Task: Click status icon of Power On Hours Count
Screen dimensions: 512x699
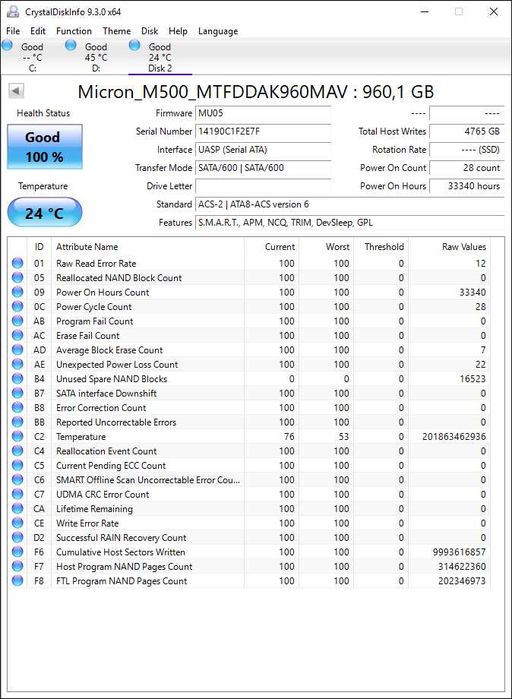Action: point(17,292)
